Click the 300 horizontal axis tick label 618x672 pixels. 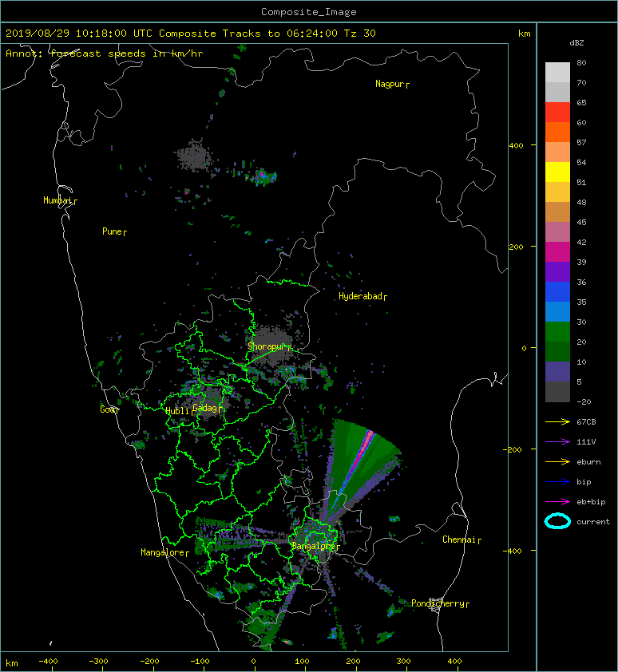pyautogui.click(x=403, y=662)
